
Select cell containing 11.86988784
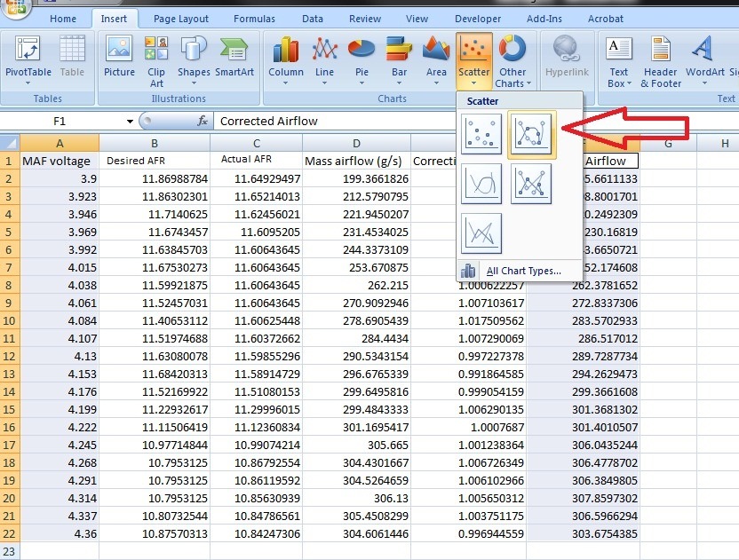pos(155,178)
